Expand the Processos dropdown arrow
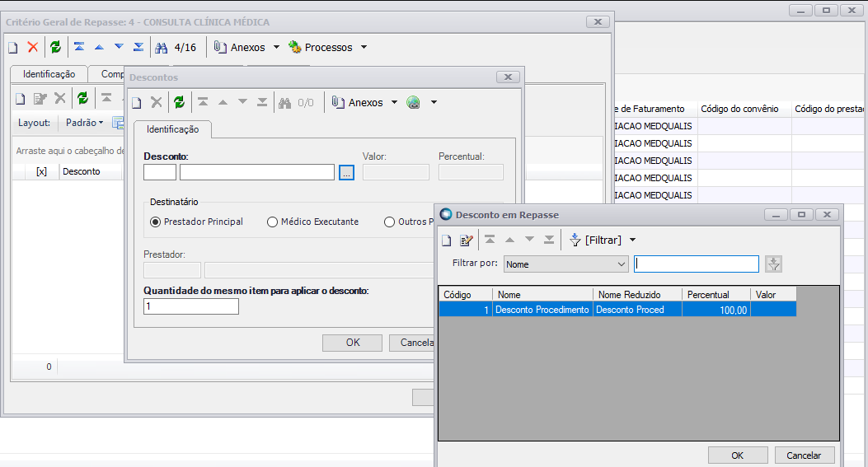This screenshot has width=868, height=467. [x=364, y=48]
